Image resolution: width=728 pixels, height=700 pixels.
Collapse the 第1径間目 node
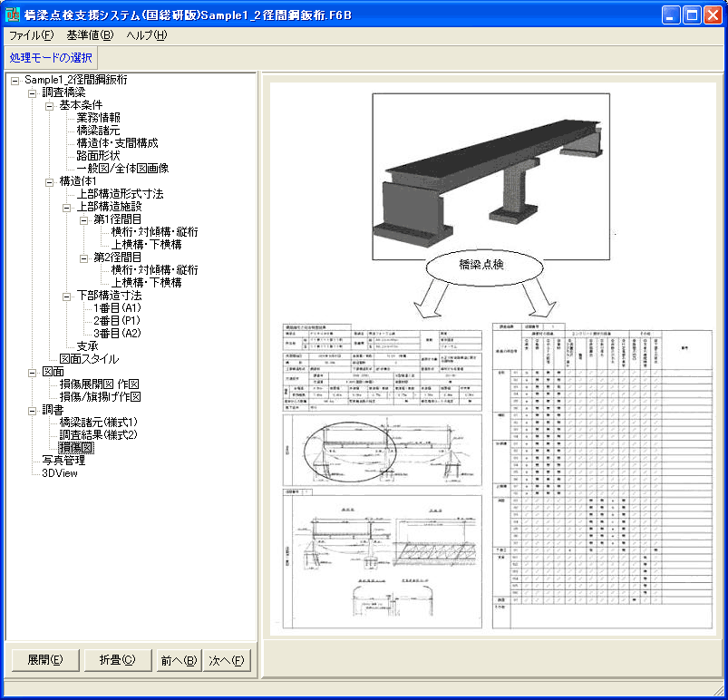point(83,220)
